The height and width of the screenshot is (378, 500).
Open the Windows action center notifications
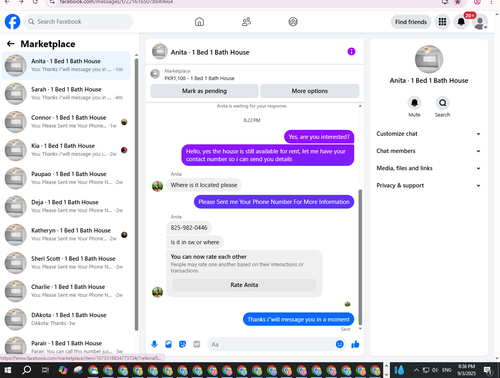pyautogui.click(x=488, y=370)
